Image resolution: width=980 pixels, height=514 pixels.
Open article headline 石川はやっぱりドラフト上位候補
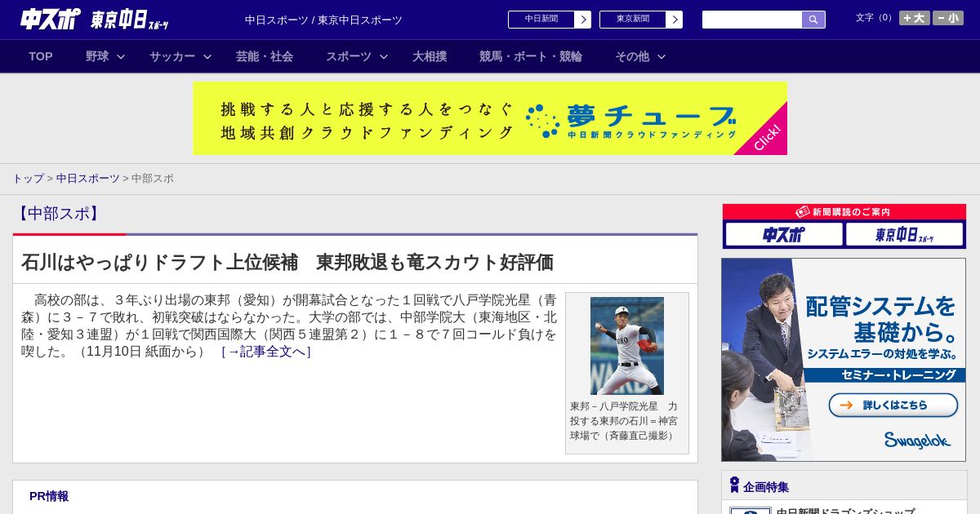click(287, 262)
